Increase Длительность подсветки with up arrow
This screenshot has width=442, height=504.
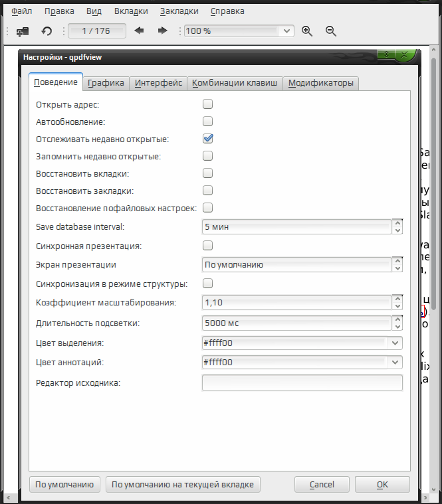(397, 319)
